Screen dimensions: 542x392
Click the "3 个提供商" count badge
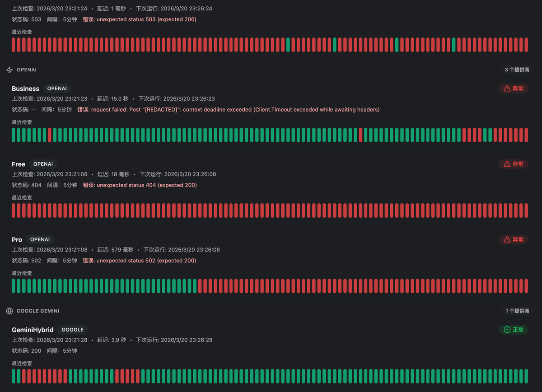pos(517,70)
